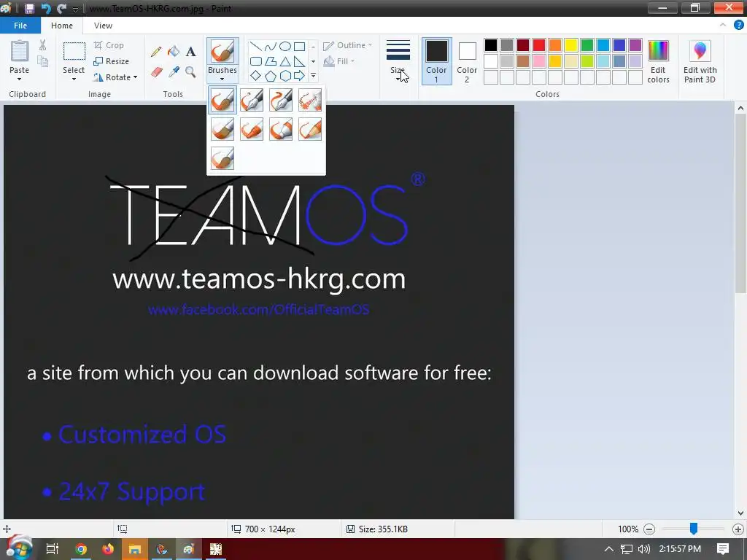Viewport: 747px width, 560px height.
Task: Open Edit colors dialog
Action: (659, 62)
